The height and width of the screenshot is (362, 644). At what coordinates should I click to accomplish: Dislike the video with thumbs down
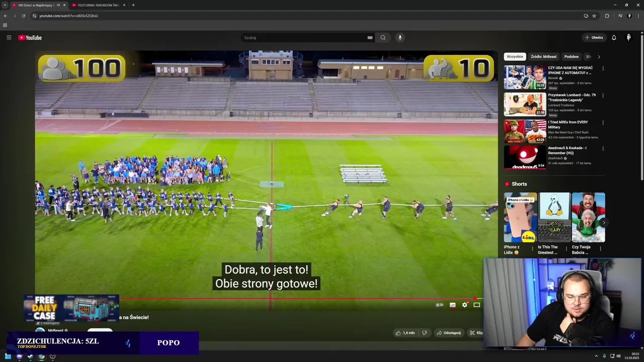coord(424,333)
